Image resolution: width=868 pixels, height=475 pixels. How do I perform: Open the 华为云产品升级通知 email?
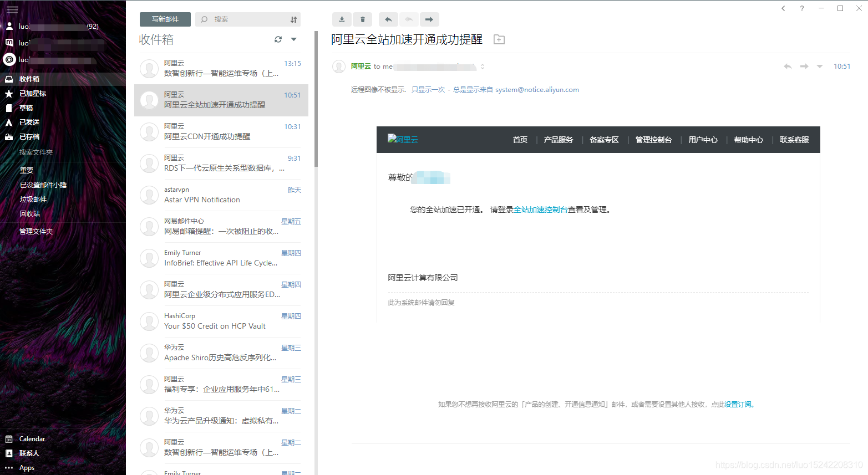(x=221, y=416)
